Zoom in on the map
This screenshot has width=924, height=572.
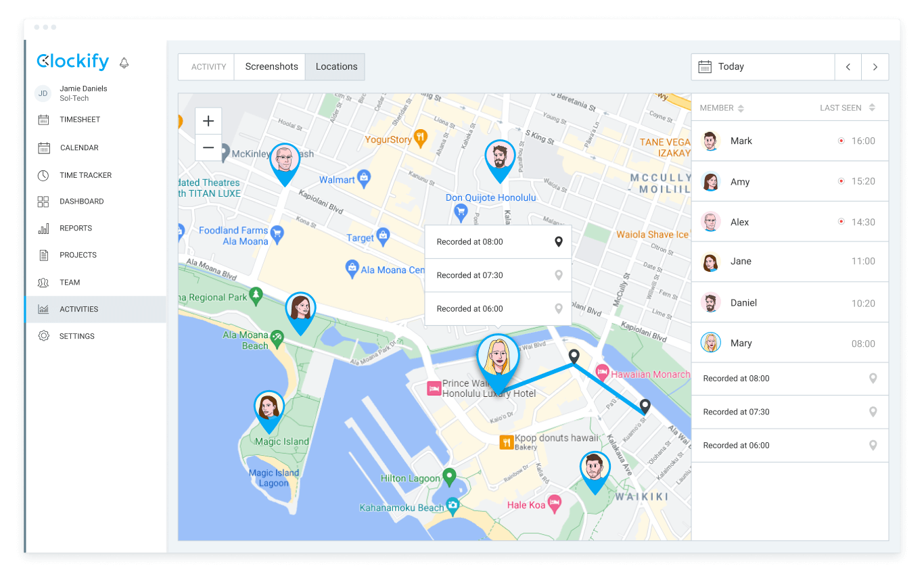pyautogui.click(x=208, y=121)
